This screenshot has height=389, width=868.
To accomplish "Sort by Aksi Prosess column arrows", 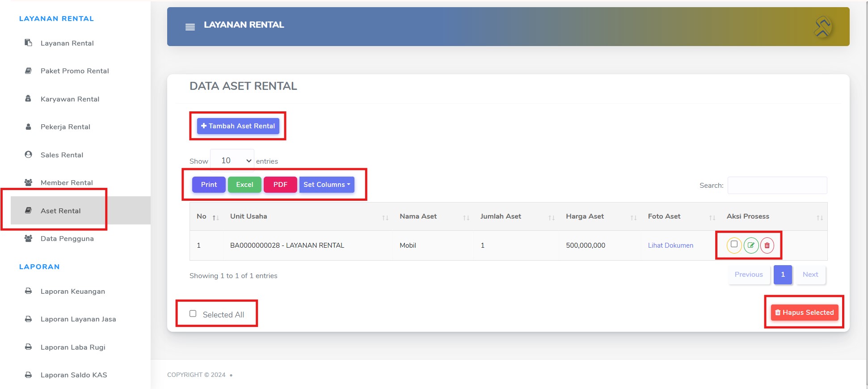I will pos(819,218).
